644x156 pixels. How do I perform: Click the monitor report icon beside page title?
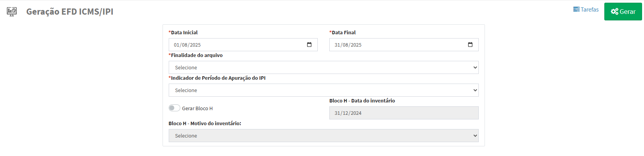pyautogui.click(x=12, y=12)
